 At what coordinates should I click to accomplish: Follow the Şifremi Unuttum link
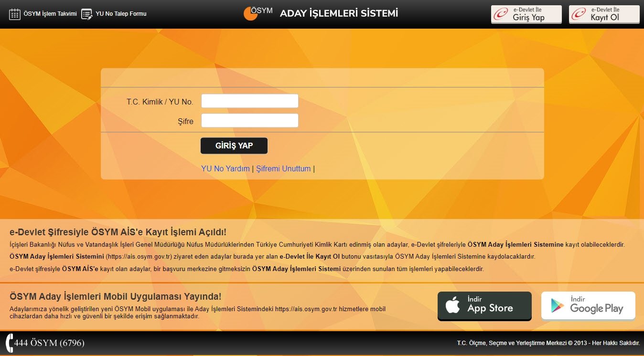click(283, 168)
